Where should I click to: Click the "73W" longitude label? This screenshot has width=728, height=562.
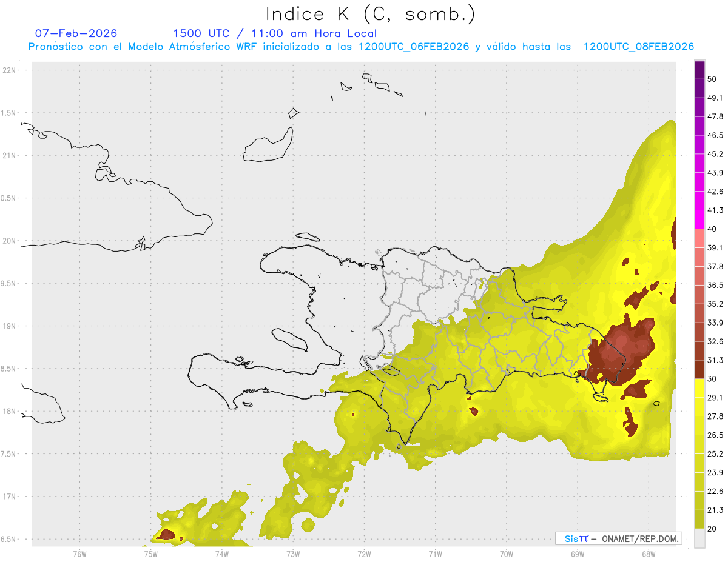pyautogui.click(x=293, y=554)
